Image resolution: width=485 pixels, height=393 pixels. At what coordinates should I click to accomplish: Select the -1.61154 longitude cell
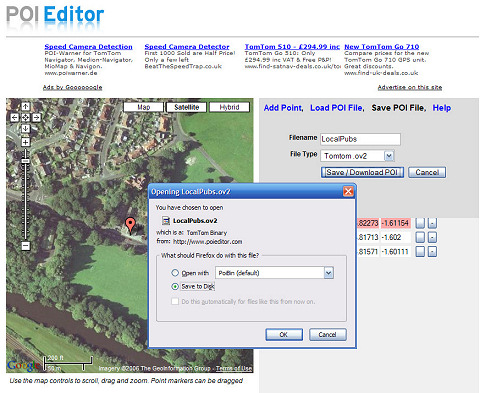click(395, 223)
